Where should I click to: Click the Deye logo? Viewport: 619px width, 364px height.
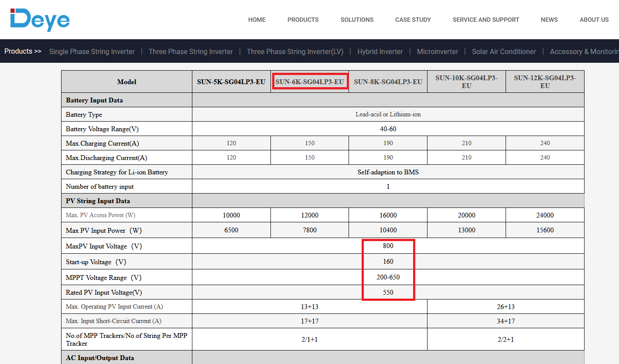pos(40,19)
